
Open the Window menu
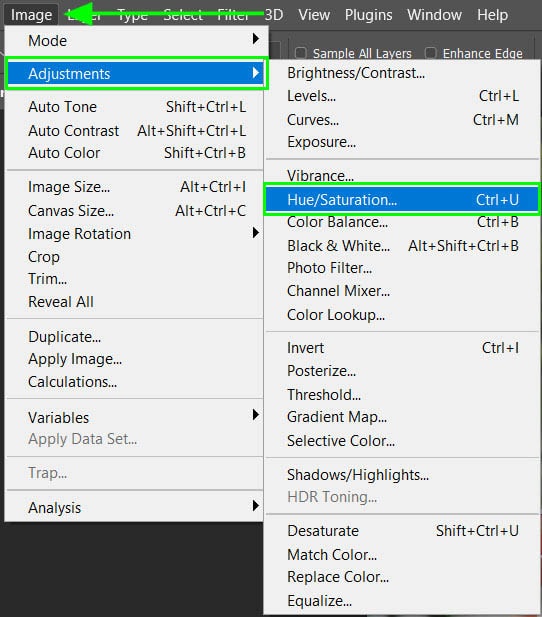[x=434, y=15]
